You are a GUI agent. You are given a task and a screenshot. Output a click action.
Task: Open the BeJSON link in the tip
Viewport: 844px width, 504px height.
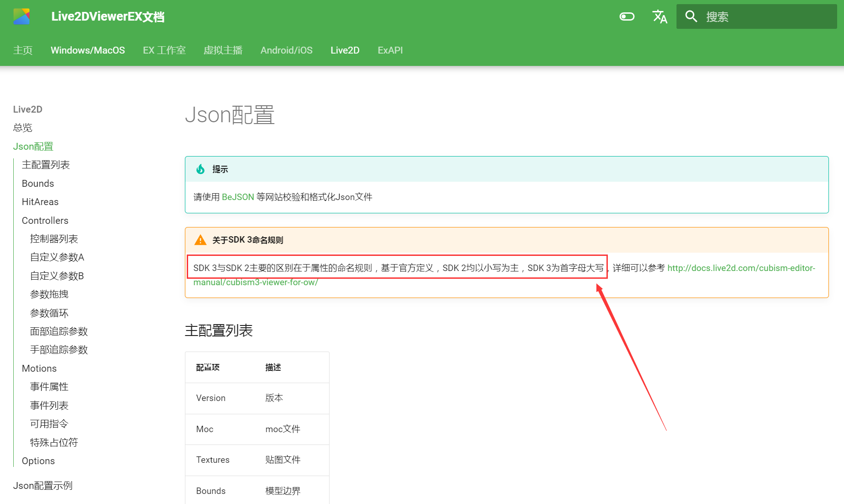238,197
